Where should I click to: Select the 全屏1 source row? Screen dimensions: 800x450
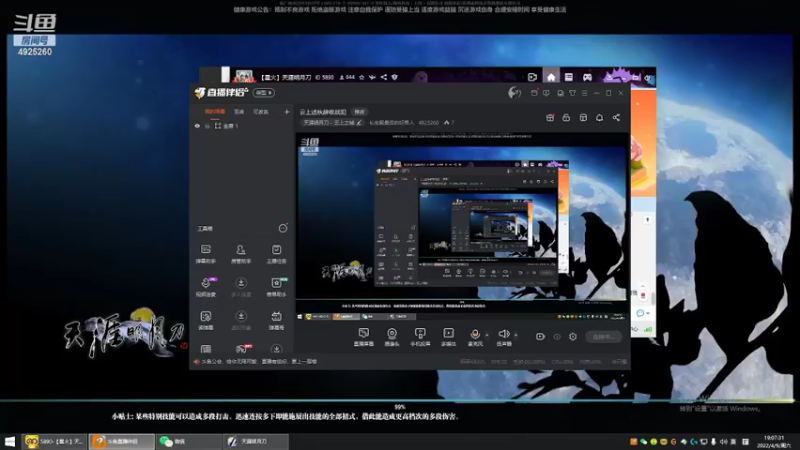click(x=241, y=126)
